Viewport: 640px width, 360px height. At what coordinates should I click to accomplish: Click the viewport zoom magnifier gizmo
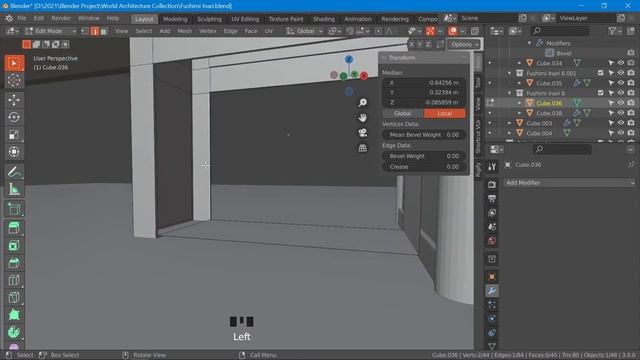pyautogui.click(x=362, y=102)
